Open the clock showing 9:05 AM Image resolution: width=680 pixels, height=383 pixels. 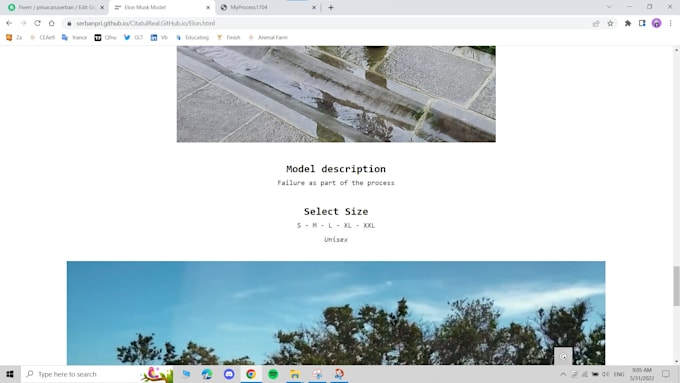642,374
